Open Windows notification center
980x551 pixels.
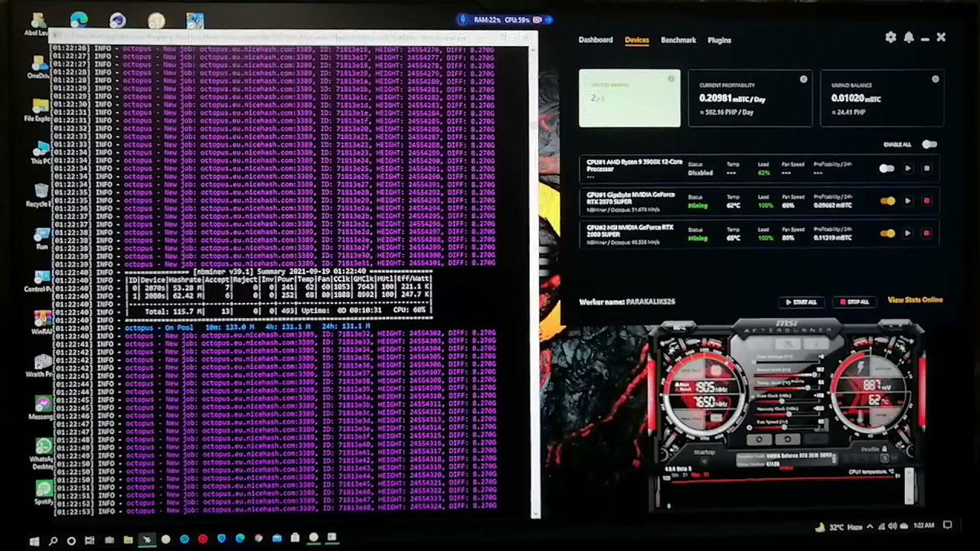coord(947,526)
